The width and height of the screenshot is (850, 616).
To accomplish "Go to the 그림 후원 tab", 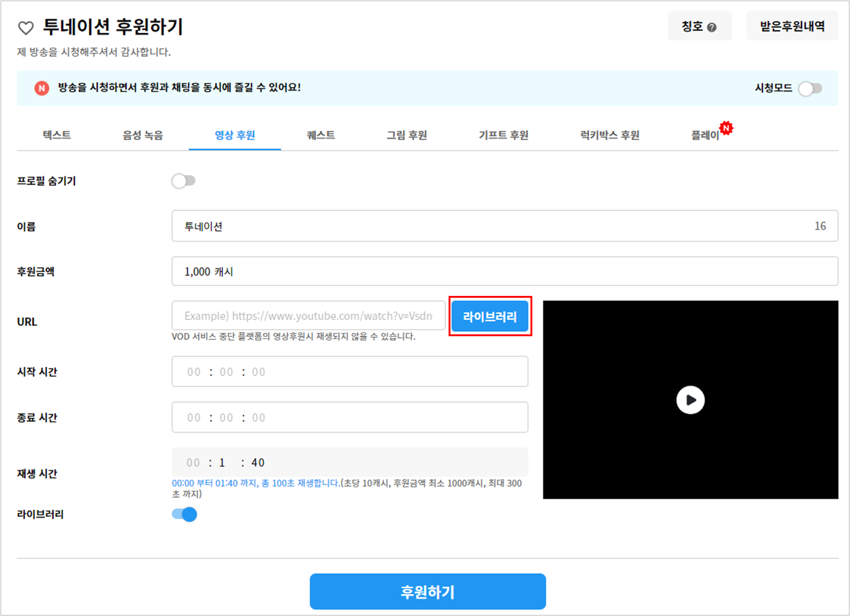I will tap(407, 135).
